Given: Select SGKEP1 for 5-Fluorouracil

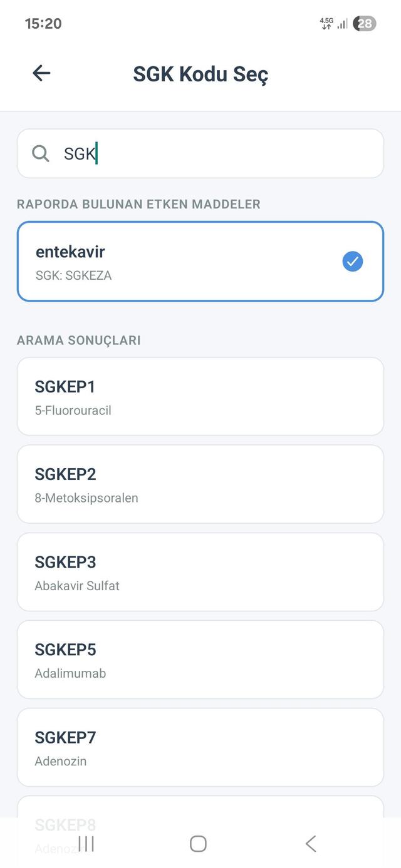Looking at the screenshot, I should click(200, 396).
